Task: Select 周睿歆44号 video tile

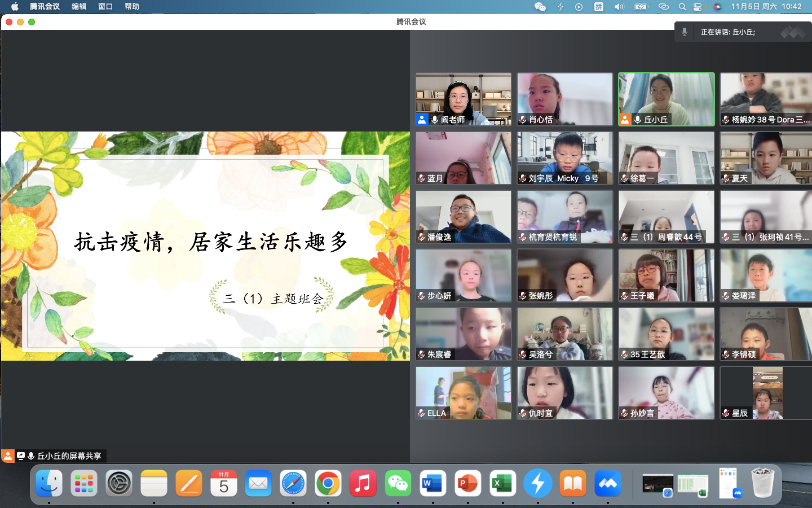Action: [667, 217]
